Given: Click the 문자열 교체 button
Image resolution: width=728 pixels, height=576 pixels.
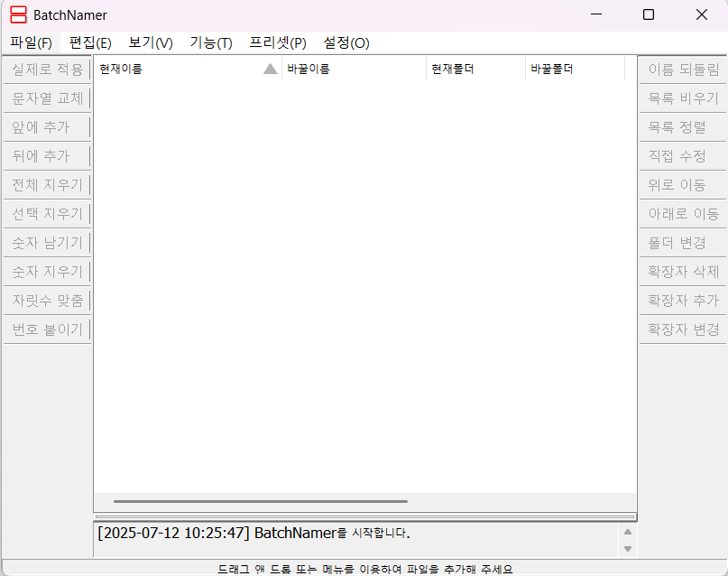Looking at the screenshot, I should click(x=47, y=98).
